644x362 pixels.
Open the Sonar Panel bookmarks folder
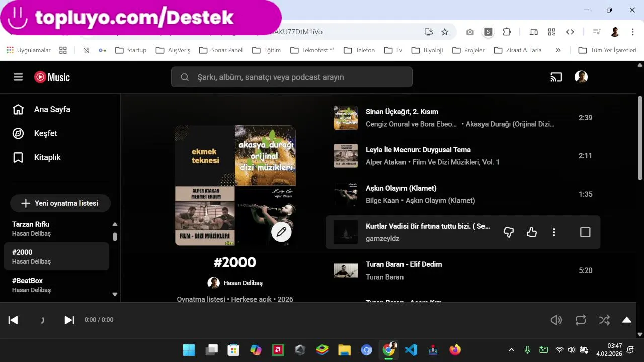click(221, 50)
